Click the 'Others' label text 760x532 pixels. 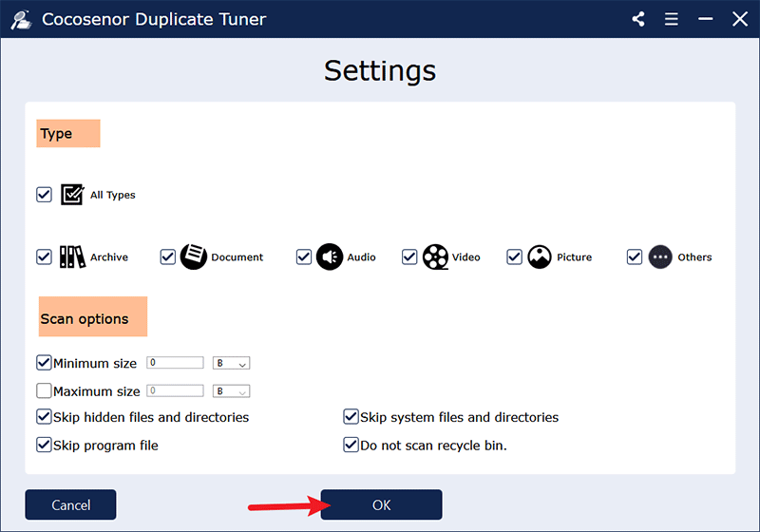point(695,257)
